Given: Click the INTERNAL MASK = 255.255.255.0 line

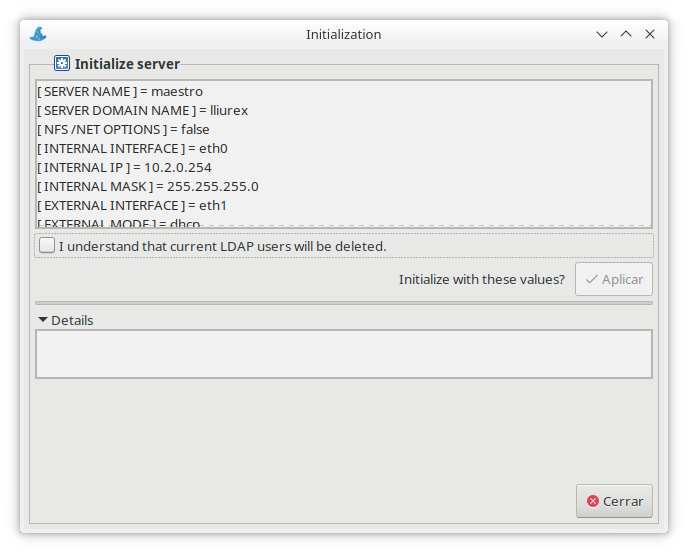Looking at the screenshot, I should point(148,186).
